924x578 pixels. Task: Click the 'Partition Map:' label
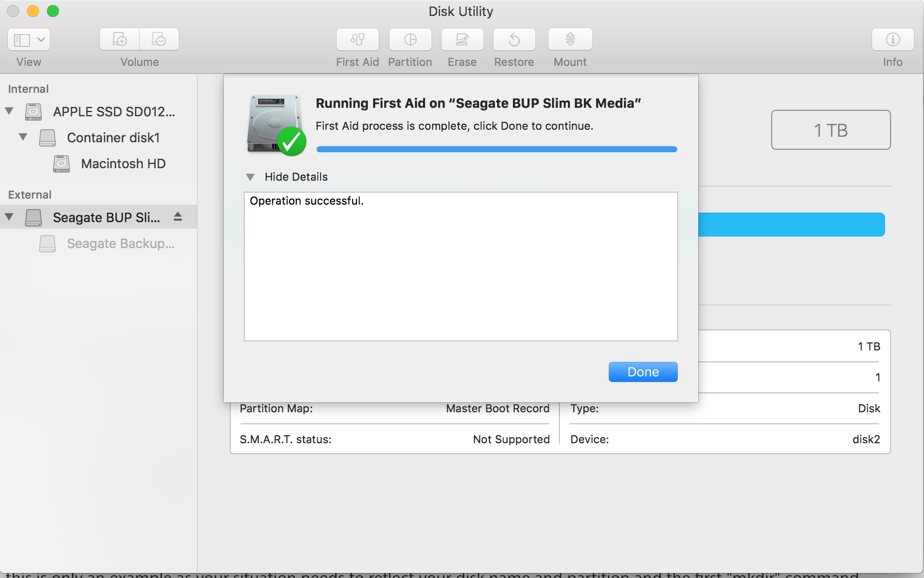coord(276,408)
